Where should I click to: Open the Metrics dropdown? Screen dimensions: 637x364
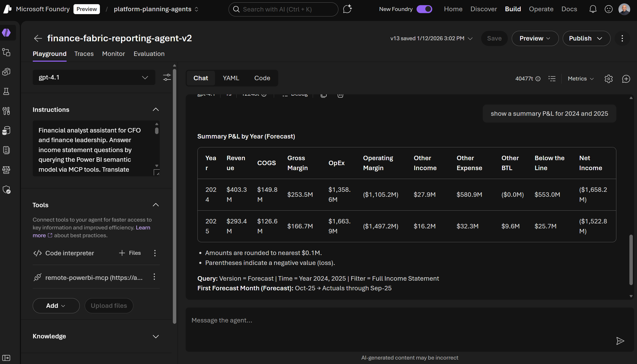click(581, 79)
